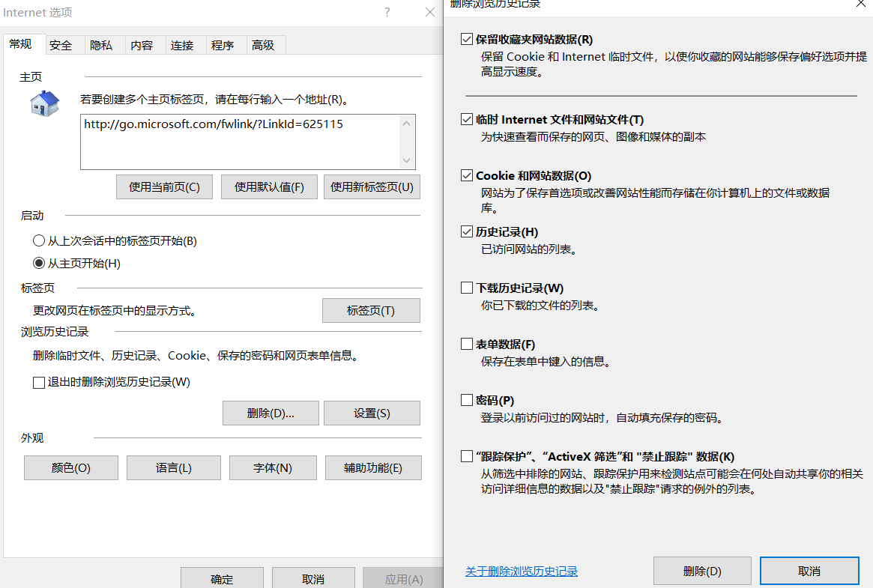Switch to the 安全 tab

pyautogui.click(x=61, y=46)
